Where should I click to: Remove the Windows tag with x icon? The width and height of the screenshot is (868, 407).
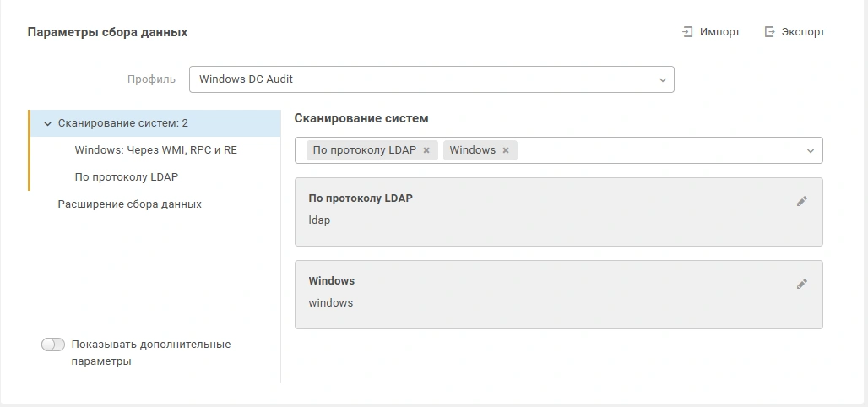tap(506, 150)
